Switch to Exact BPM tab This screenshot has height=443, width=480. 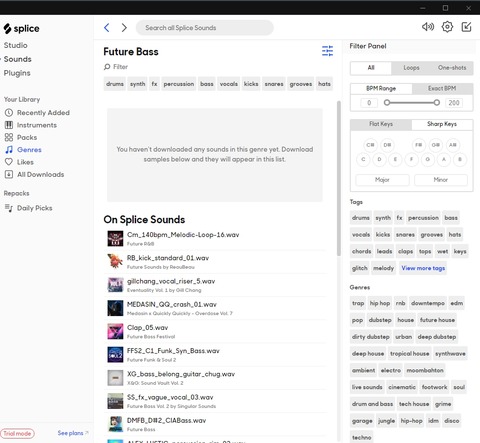click(x=442, y=88)
